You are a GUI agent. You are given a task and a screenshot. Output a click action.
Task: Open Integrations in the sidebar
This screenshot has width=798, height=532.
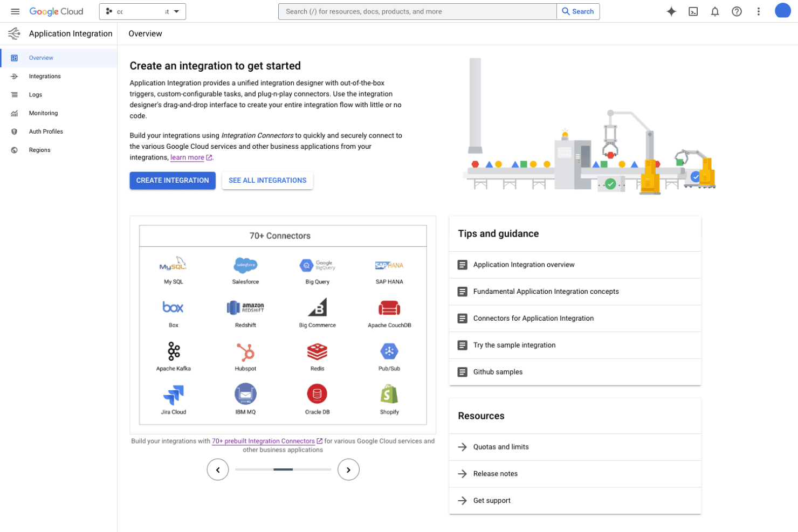(59, 77)
